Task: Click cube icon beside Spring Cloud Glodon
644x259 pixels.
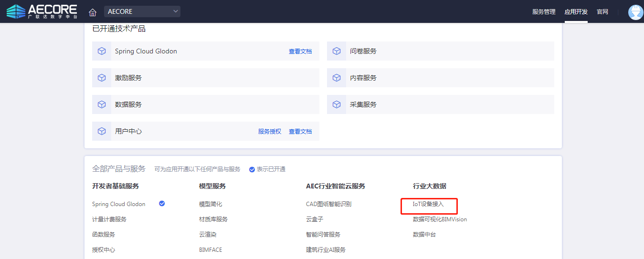Action: (102, 51)
